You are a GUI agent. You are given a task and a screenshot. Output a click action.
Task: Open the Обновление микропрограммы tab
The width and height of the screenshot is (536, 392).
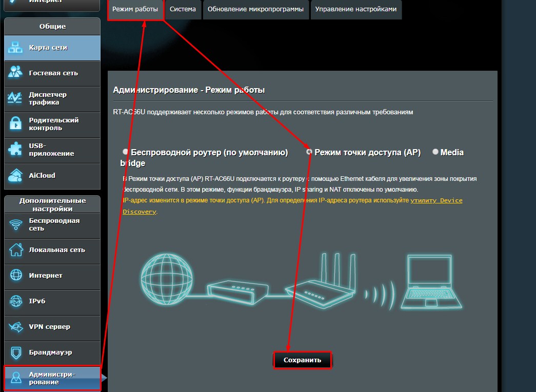tap(255, 9)
